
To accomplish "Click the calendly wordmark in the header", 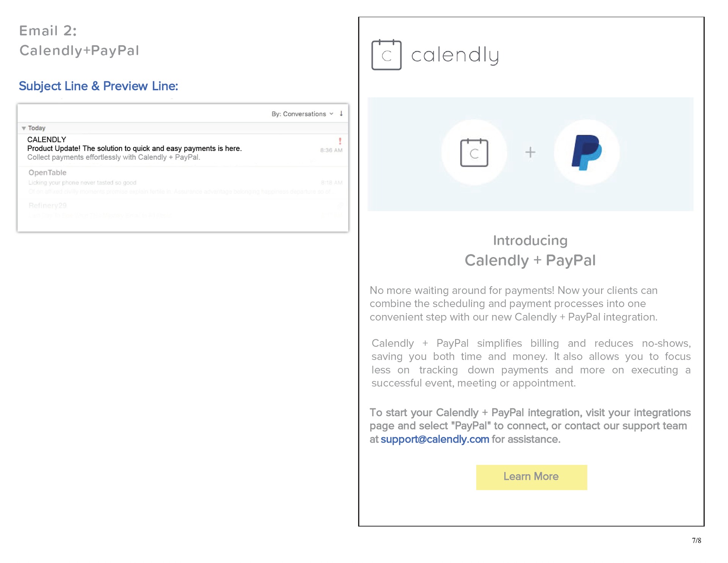I will 455,55.
